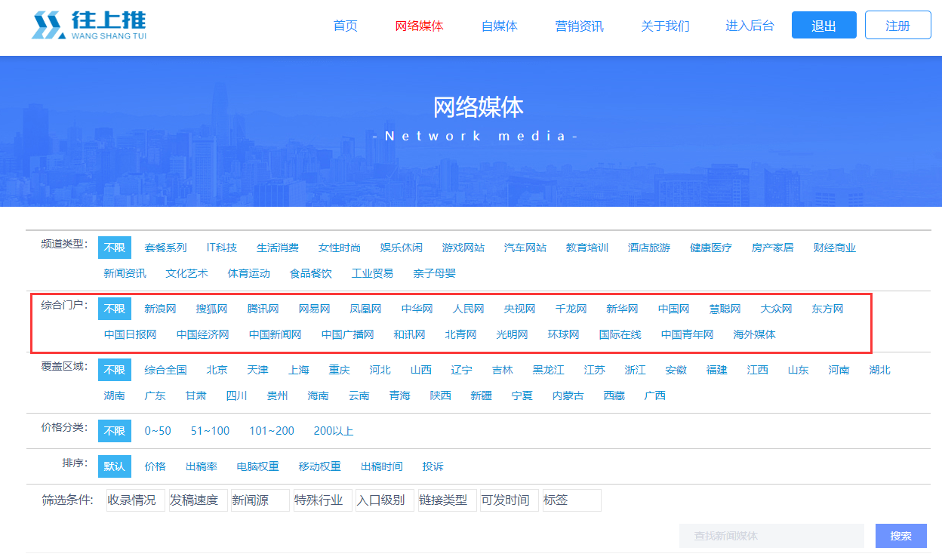Select 不限 in 综合门户 row

(115, 309)
